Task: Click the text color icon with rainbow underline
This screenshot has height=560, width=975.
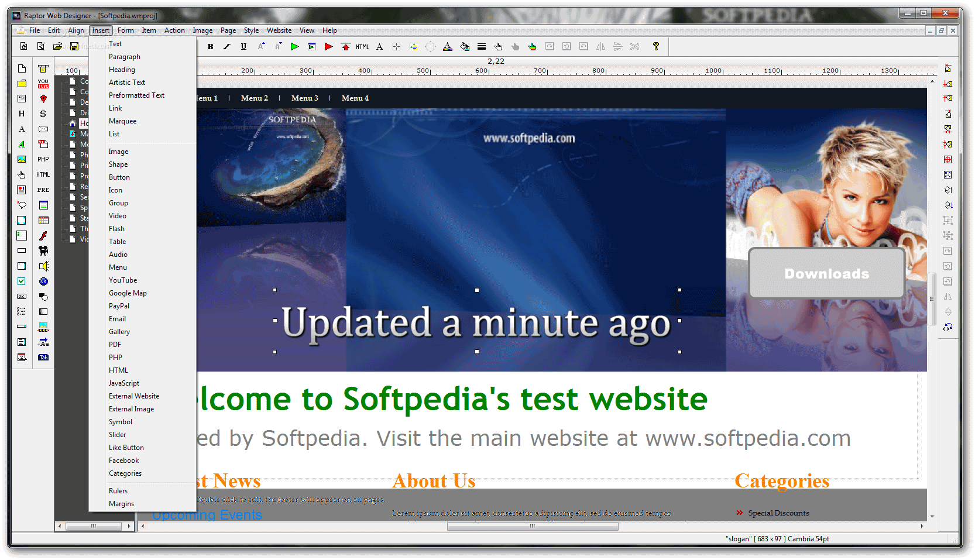Action: tap(447, 47)
